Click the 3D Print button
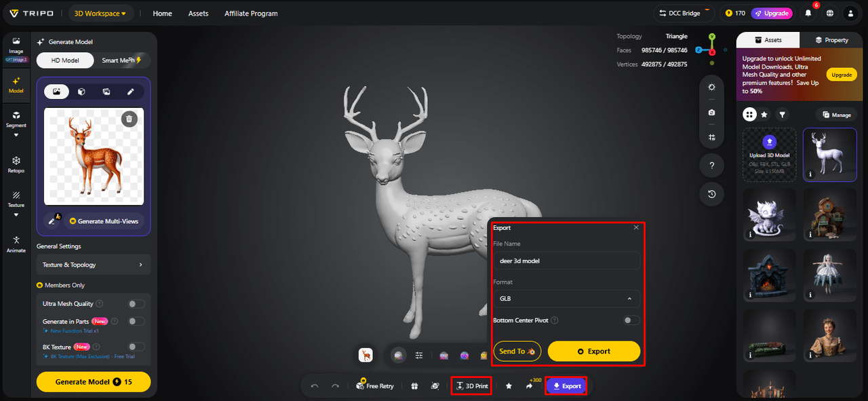 point(472,386)
